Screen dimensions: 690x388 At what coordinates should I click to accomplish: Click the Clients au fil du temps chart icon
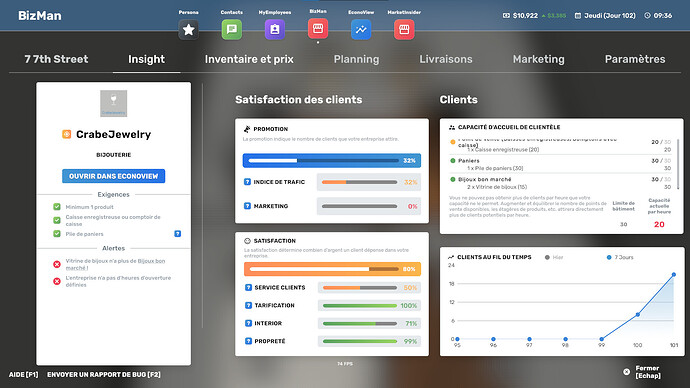451,257
